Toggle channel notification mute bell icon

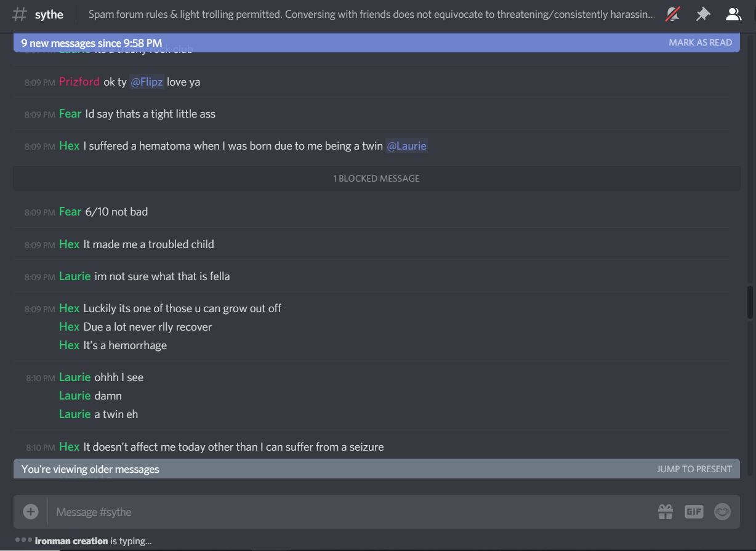(x=673, y=14)
